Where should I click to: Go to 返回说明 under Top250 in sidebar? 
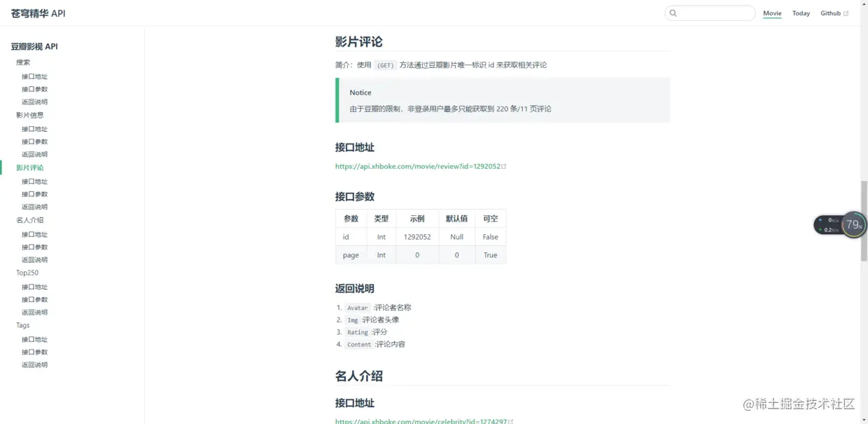coord(34,312)
